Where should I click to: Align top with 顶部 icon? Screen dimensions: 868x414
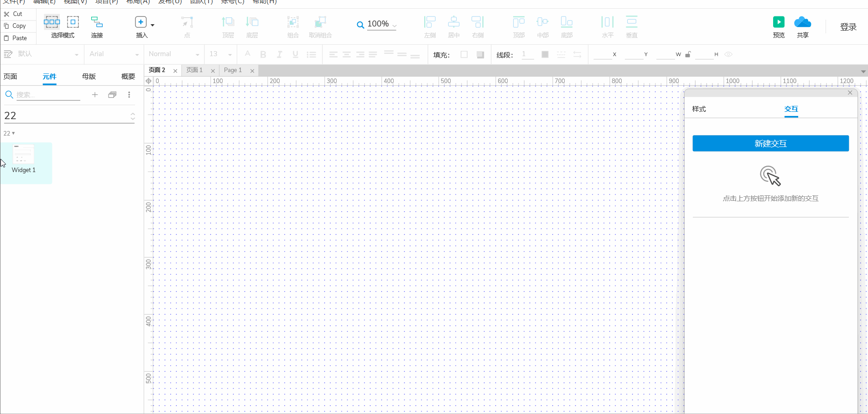pos(519,22)
